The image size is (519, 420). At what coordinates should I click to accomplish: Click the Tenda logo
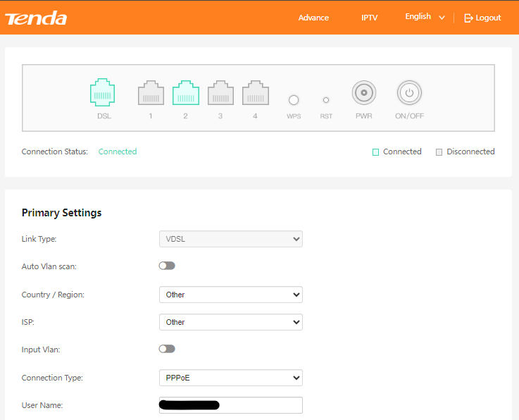[x=36, y=18]
